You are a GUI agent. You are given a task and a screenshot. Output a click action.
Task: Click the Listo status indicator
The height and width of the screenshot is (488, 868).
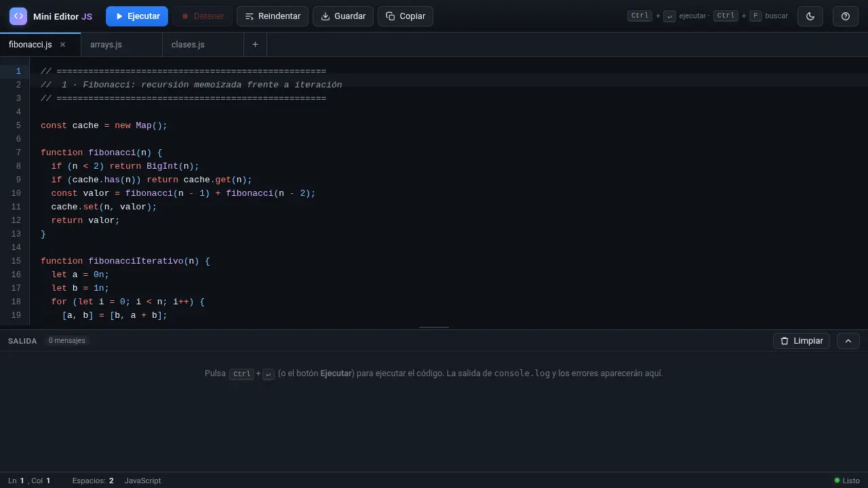click(x=847, y=481)
